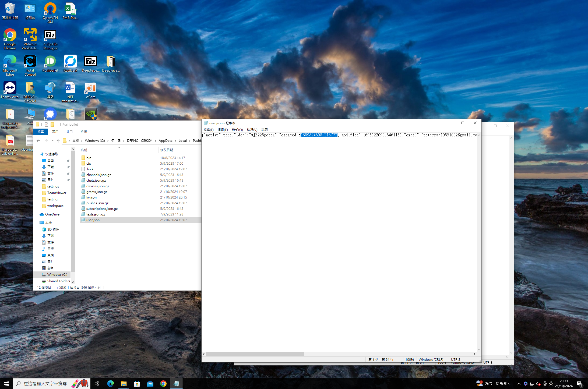Click Explorer up-one-level arrow
The image size is (588, 389).
(58, 141)
